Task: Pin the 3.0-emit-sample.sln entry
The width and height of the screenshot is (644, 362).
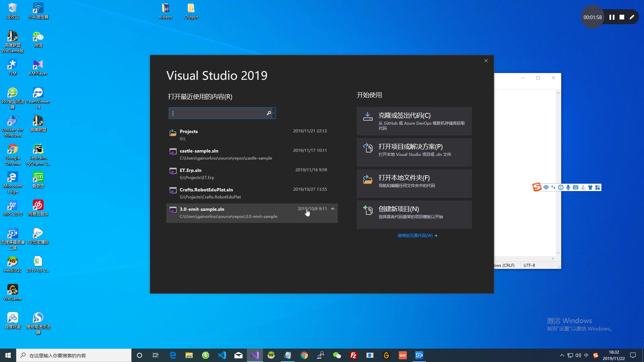Action: point(333,208)
